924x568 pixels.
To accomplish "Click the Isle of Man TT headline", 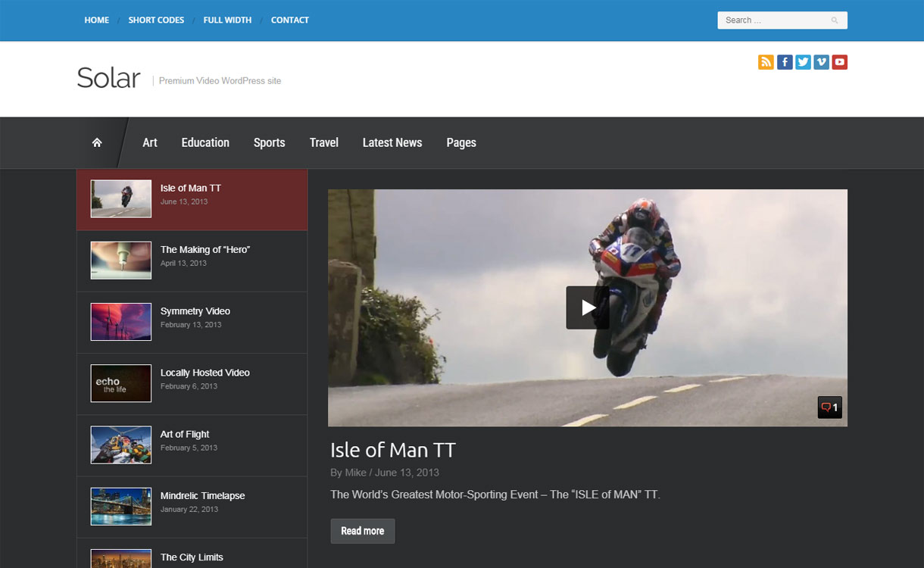I will point(392,450).
